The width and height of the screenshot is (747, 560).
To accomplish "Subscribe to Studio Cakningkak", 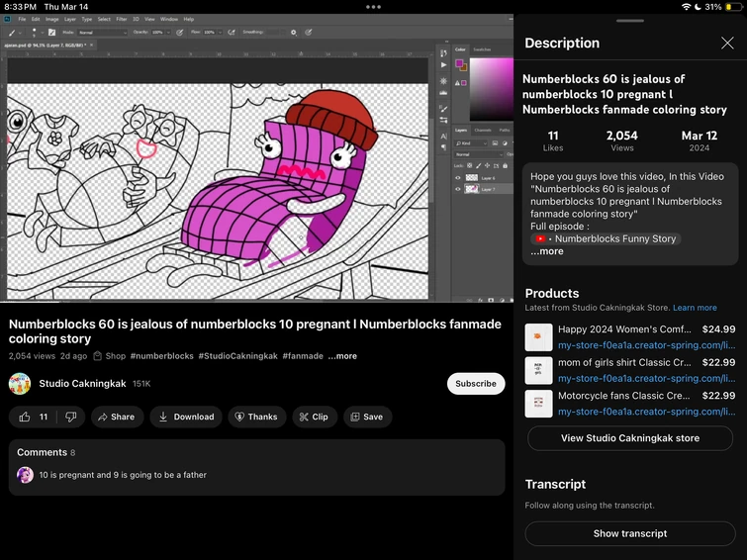I will [x=476, y=384].
